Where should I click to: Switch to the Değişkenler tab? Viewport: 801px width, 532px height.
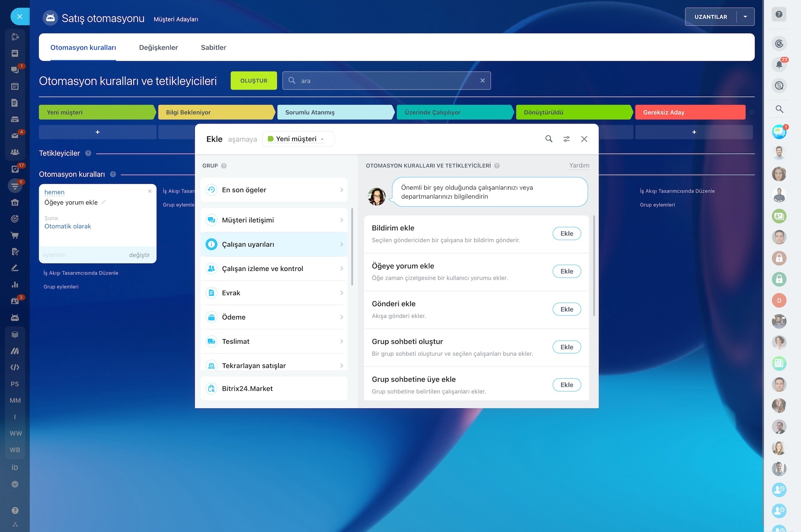click(x=158, y=48)
